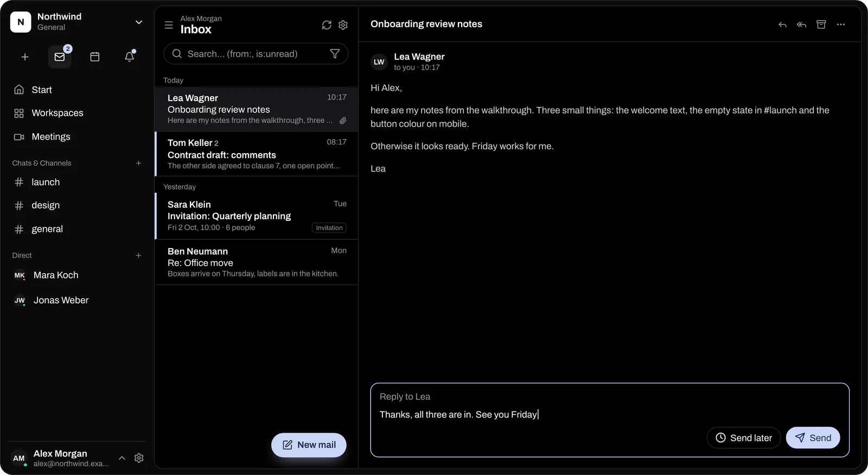Open Meetings in the sidebar

click(x=77, y=137)
